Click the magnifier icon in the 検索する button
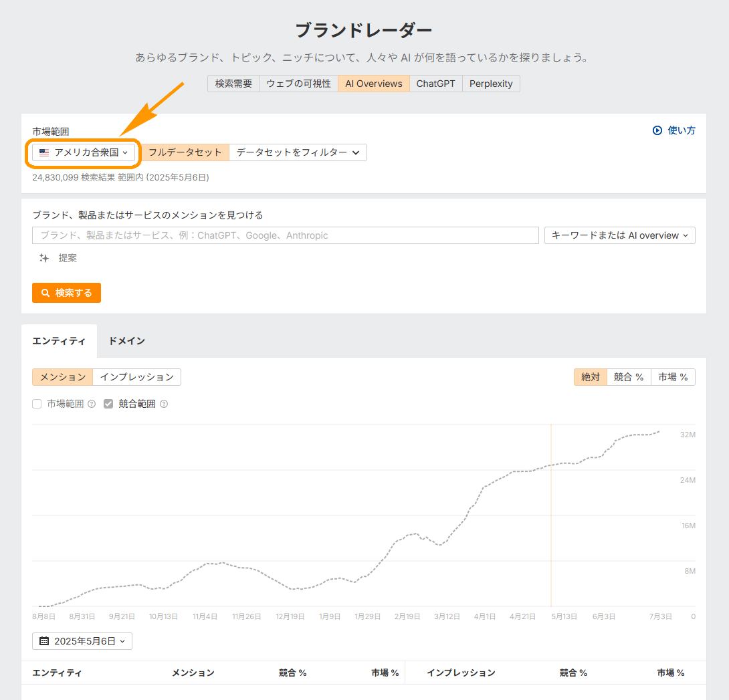 click(45, 293)
